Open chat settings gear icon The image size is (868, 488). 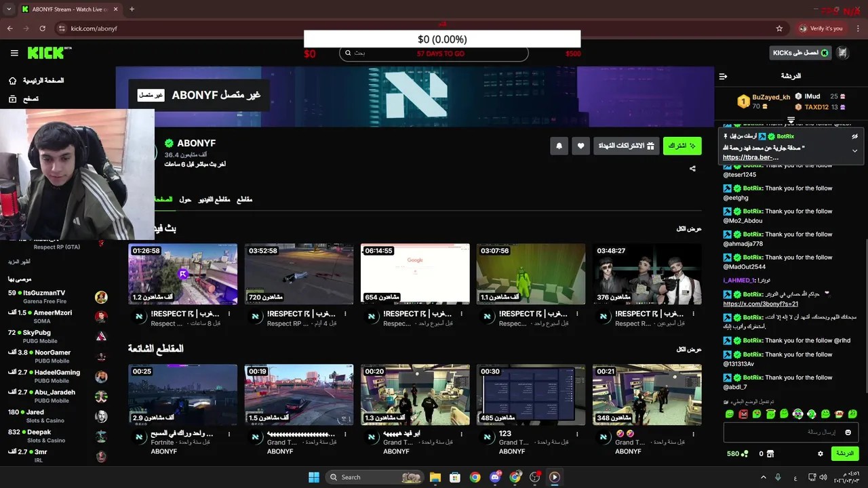coord(820,453)
